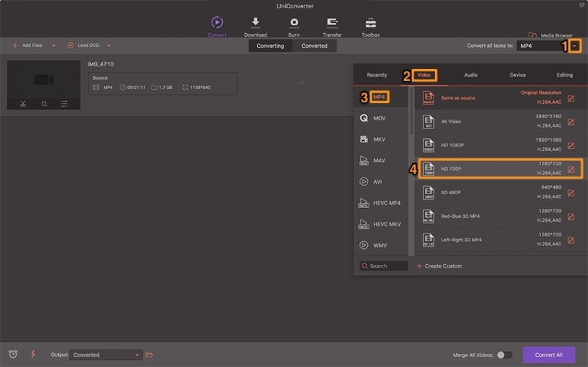The height and width of the screenshot is (367, 588).
Task: Edit the Red-Blue 3D MP4 preset
Action: (571, 216)
